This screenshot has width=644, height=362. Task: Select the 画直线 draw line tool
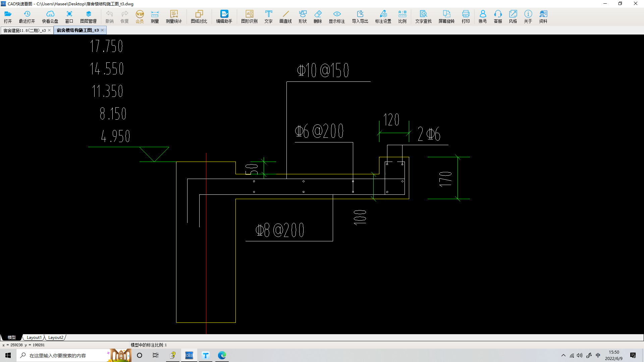click(285, 16)
